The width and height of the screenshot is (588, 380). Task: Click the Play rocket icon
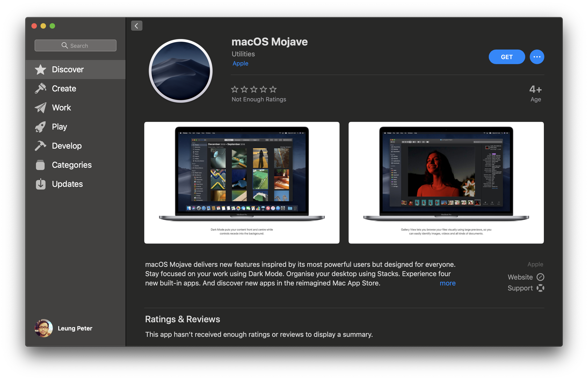click(40, 127)
